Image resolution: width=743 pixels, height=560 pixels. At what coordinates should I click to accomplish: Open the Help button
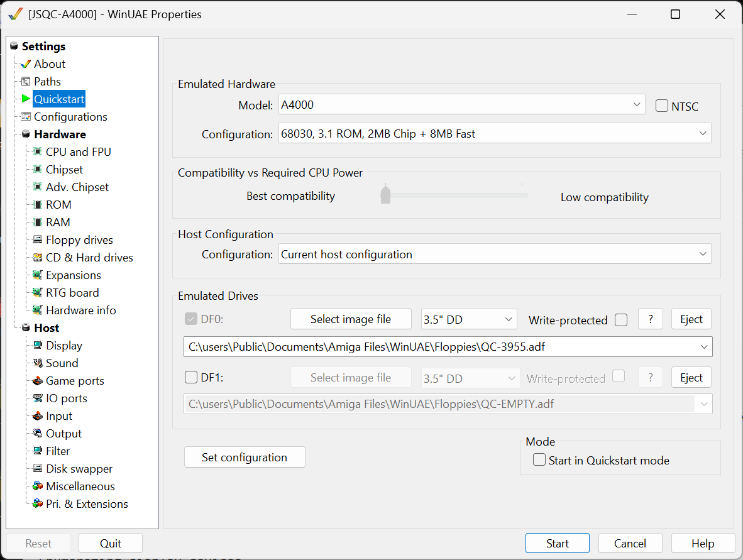[x=703, y=544]
